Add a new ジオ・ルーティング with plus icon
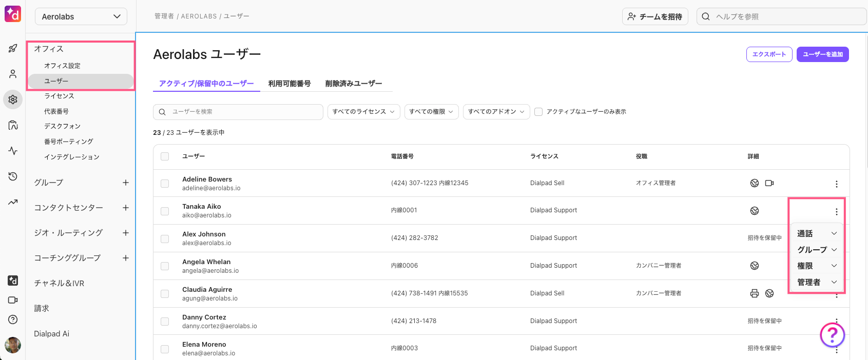The image size is (868, 360). (126, 233)
